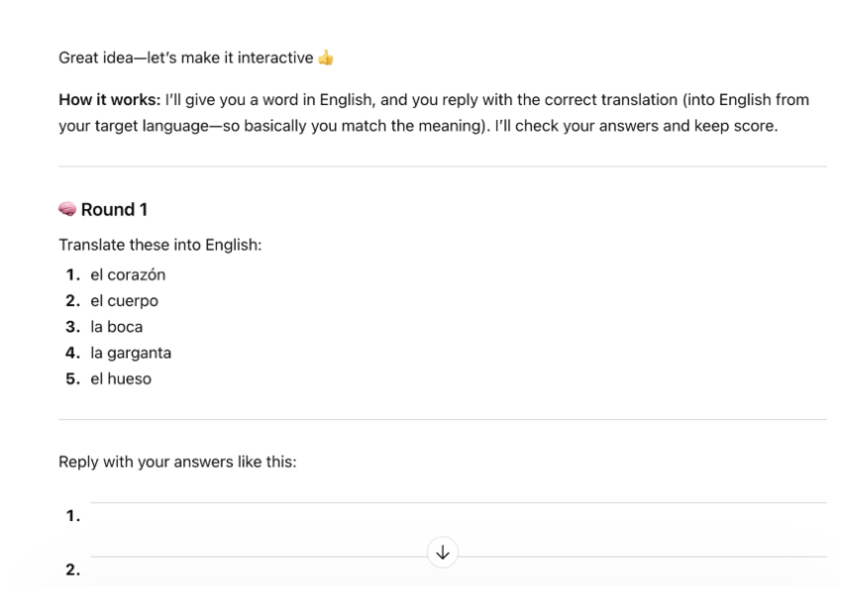Screen dimensions: 856x616
Task: Click the number 5 list marker
Action: coord(73,378)
